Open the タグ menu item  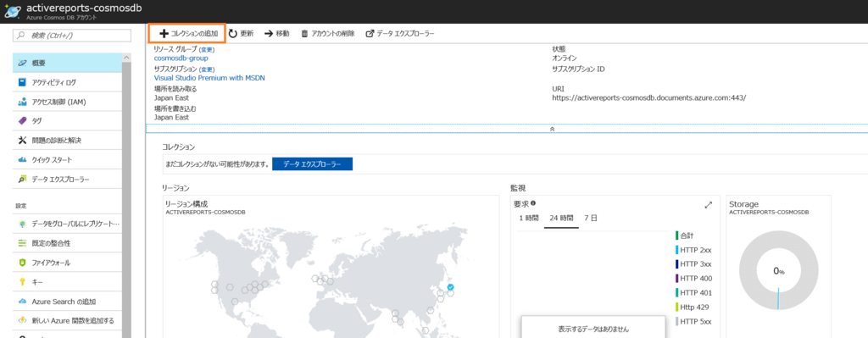coord(67,120)
